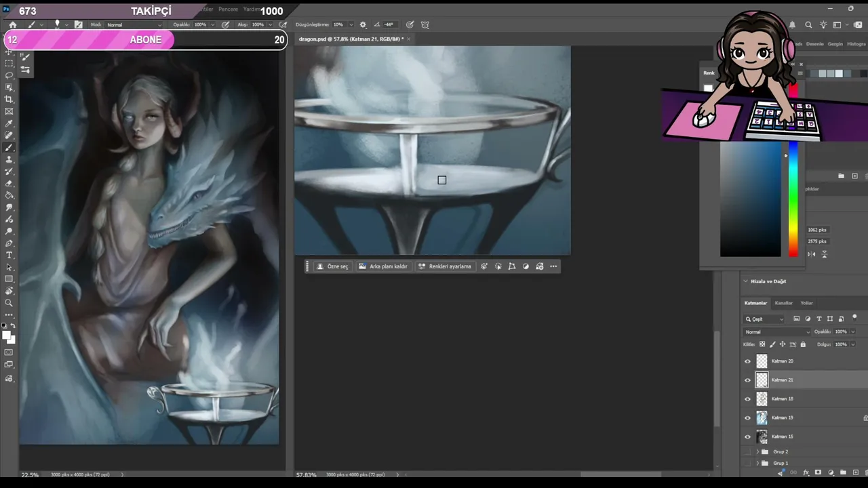The image size is (868, 488).
Task: Hide the Katman 18 layer
Action: (x=748, y=399)
